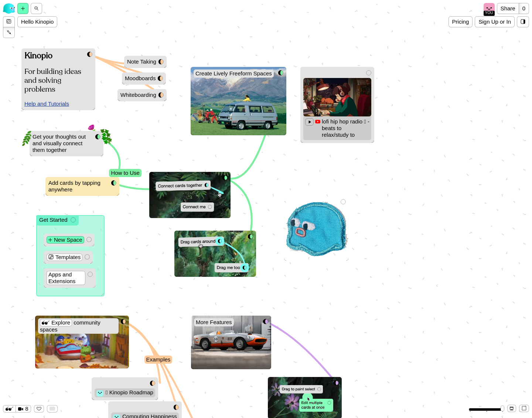
Task: Click Sign Up or In
Action: 495,22
